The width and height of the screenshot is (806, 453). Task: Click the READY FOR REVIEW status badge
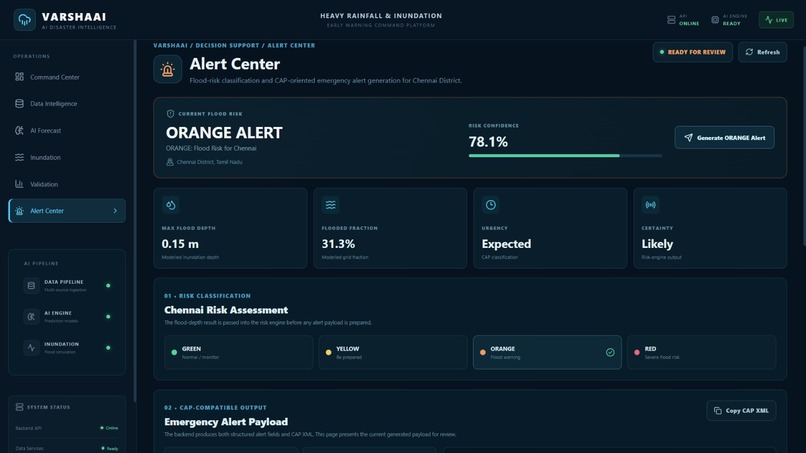click(692, 52)
